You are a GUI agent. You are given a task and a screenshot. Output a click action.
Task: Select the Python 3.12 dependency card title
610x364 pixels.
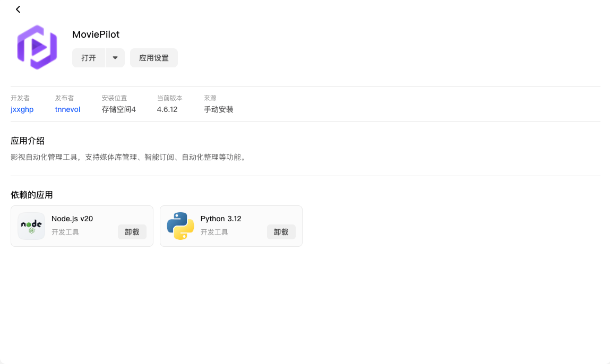coord(221,219)
